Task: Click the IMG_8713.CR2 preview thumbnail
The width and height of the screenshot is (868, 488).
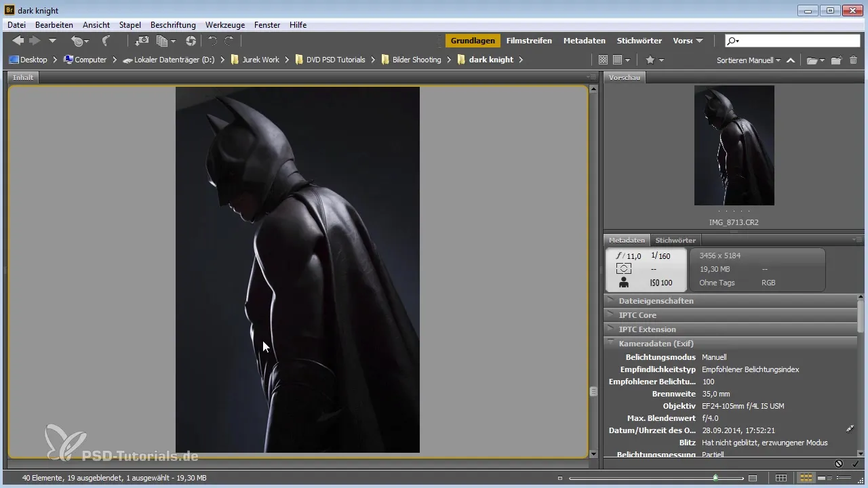Action: point(734,145)
